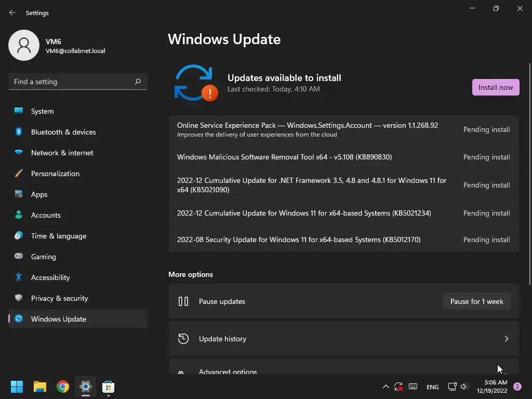The height and width of the screenshot is (399, 532).
Task: Open the network tray icon
Action: (452, 387)
